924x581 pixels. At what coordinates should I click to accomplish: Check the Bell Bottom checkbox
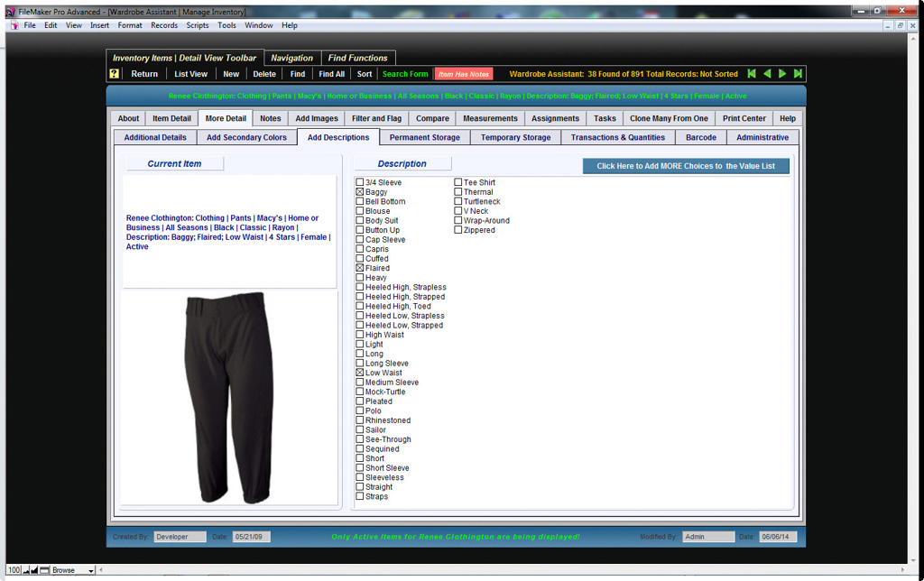pyautogui.click(x=359, y=201)
